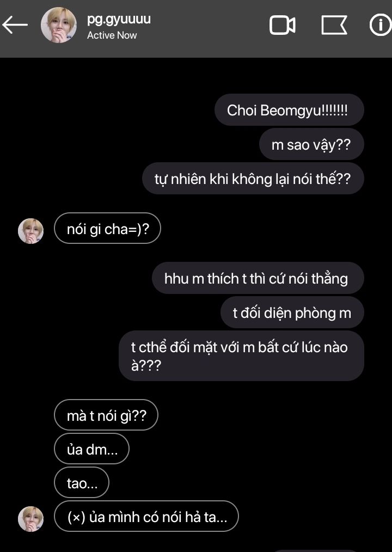Select 'hhu m thích t thì cứ nói thẳng' bubble

(258, 278)
